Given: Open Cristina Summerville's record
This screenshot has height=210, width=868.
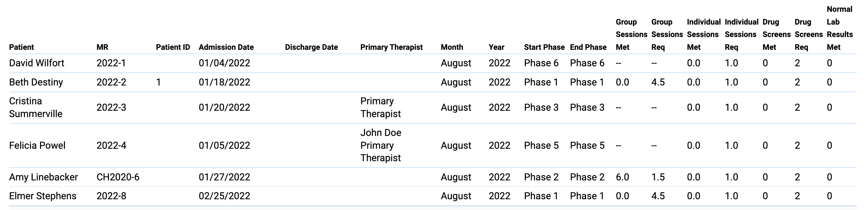Looking at the screenshot, I should click(x=36, y=108).
